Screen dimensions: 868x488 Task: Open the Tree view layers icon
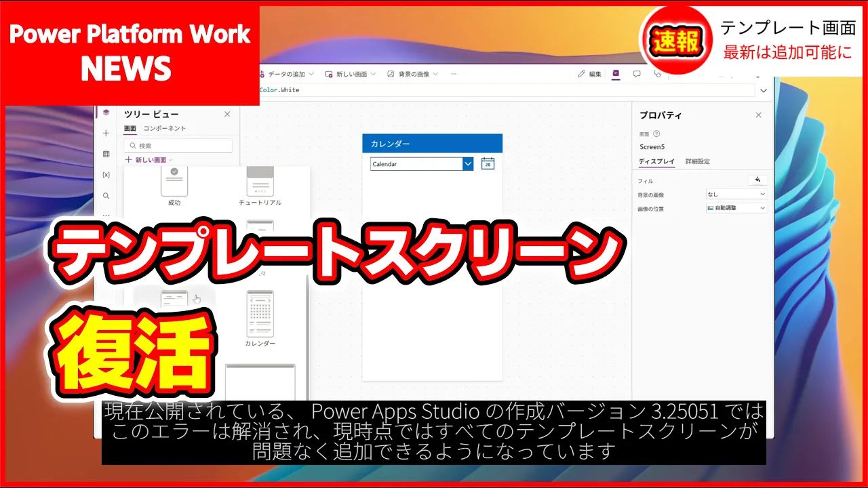point(106,113)
